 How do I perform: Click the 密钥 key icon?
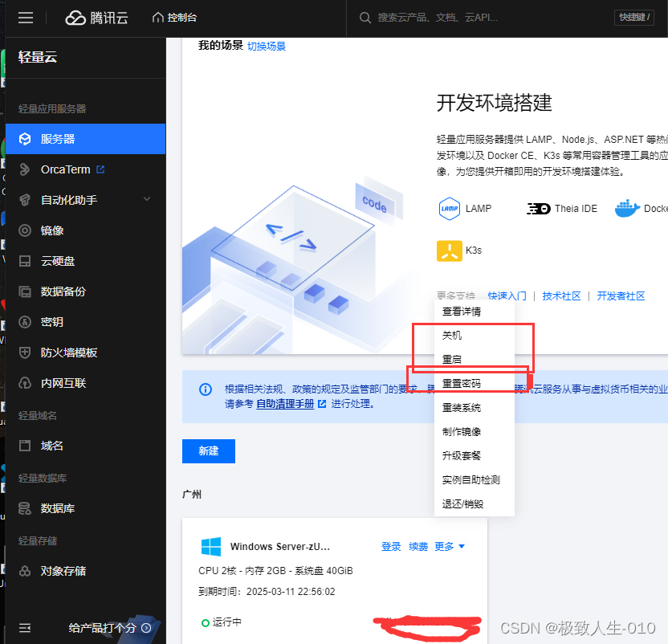(x=25, y=322)
